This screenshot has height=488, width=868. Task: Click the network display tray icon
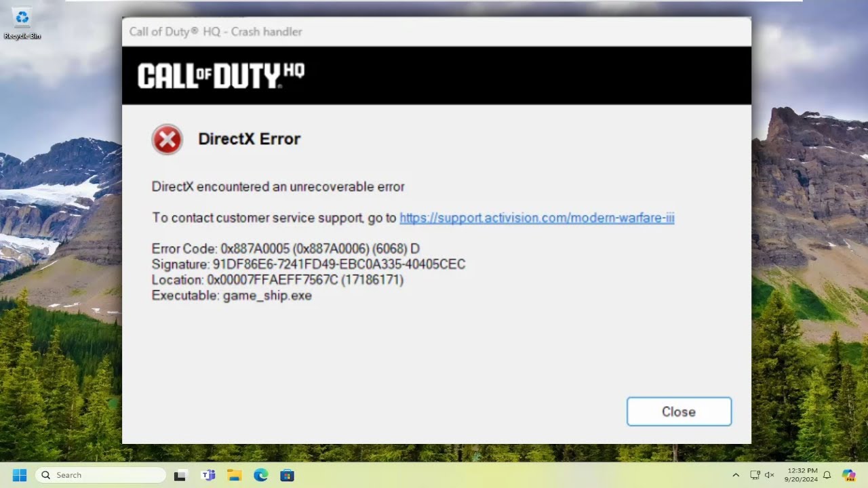click(x=755, y=475)
